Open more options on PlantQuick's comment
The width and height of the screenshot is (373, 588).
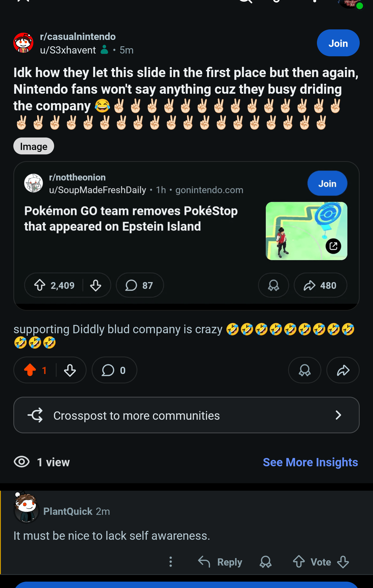tap(171, 562)
